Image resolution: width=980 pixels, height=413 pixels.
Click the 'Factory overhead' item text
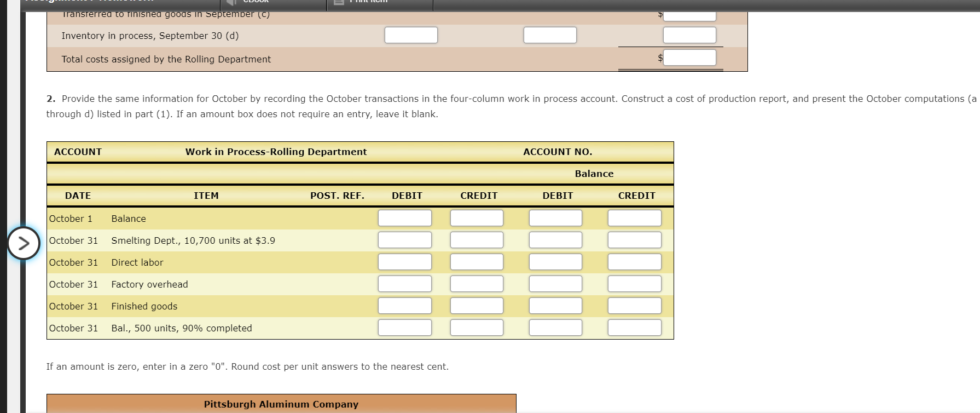[149, 284]
